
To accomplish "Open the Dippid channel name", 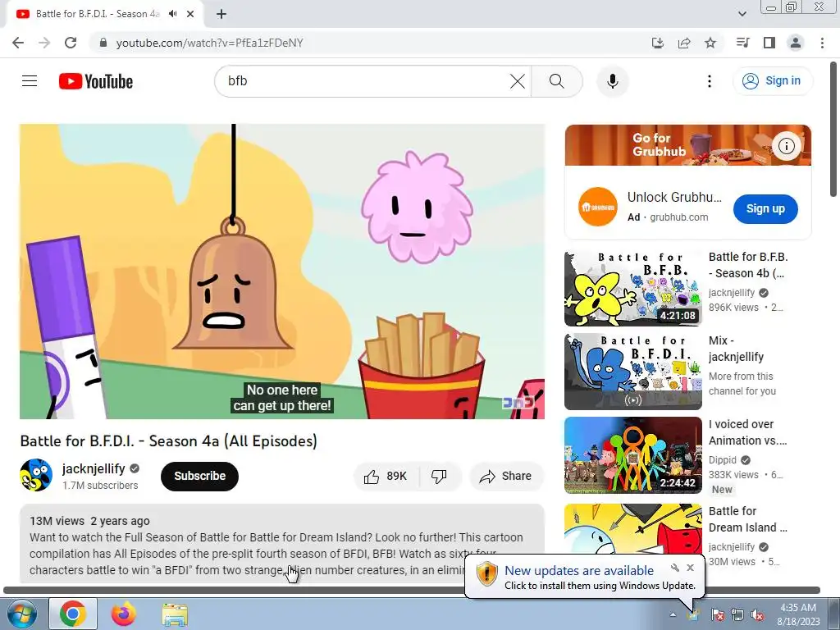I will [x=723, y=460].
